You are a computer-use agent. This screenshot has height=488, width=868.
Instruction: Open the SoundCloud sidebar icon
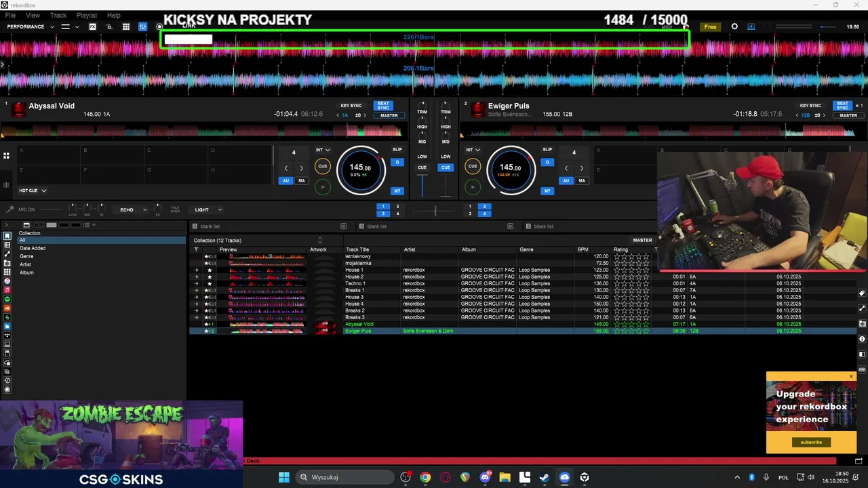click(7, 308)
